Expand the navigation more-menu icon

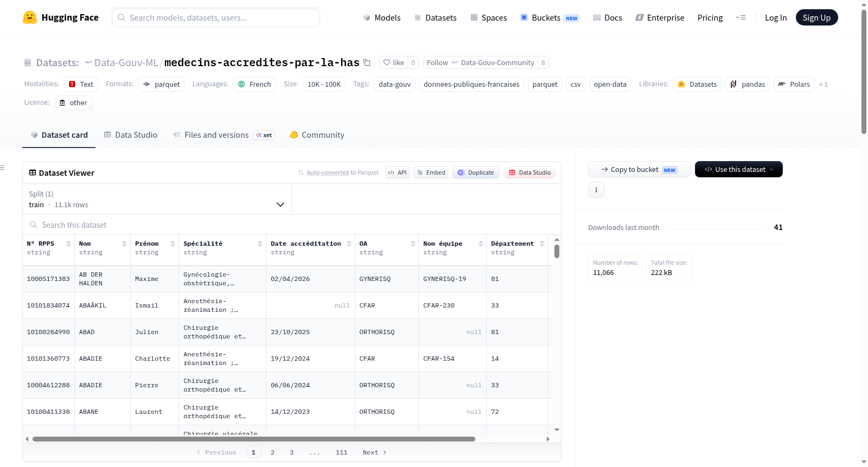[x=741, y=17]
